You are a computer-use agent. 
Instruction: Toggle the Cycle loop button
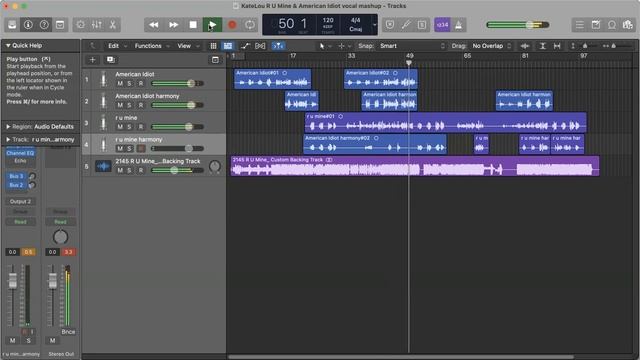(x=250, y=25)
